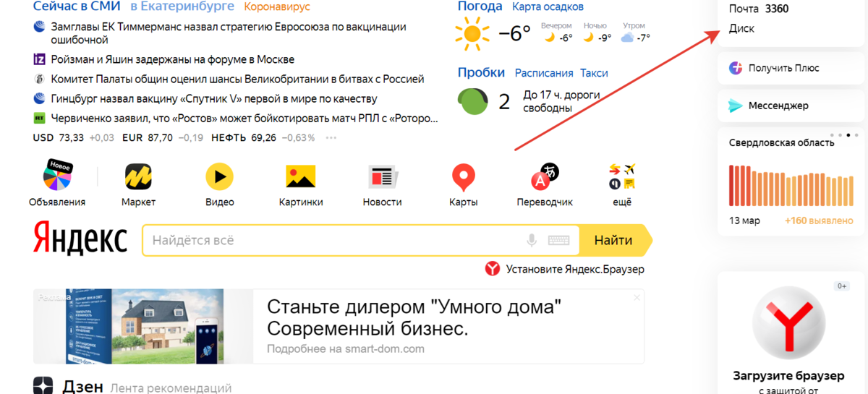Click the +160 выявлено statistic

tap(819, 220)
